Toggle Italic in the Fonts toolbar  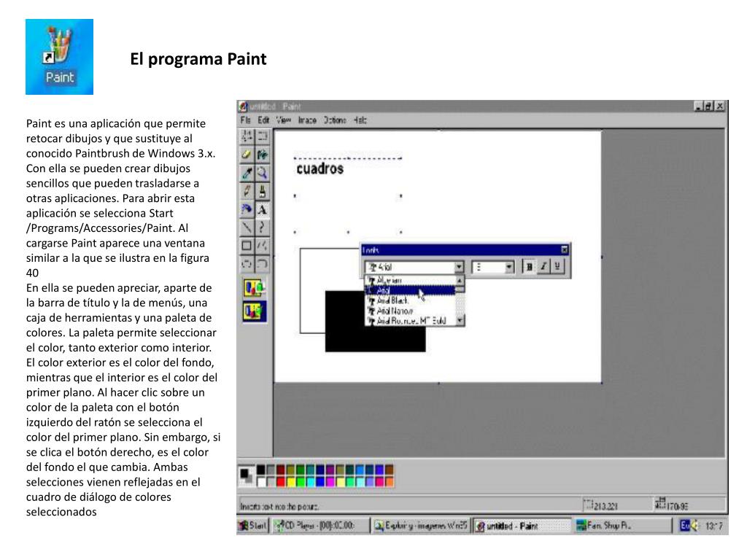tap(543, 267)
